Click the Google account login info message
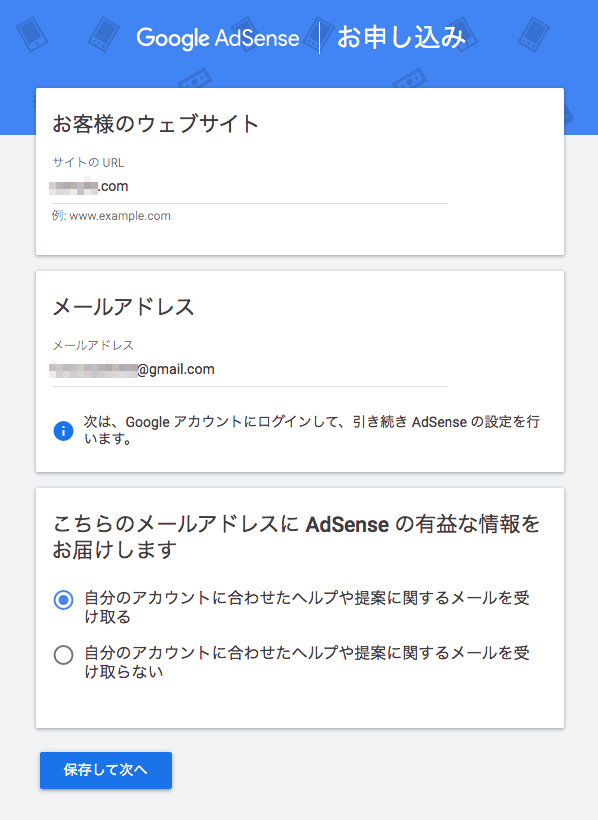 (x=312, y=430)
